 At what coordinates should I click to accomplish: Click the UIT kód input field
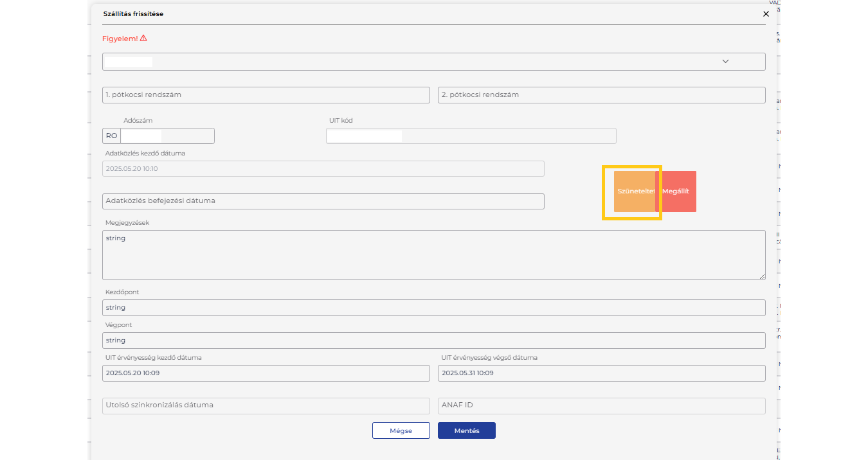point(471,136)
